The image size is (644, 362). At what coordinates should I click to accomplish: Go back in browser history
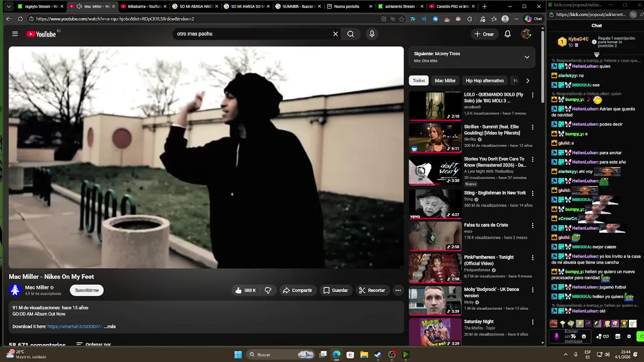(9, 19)
